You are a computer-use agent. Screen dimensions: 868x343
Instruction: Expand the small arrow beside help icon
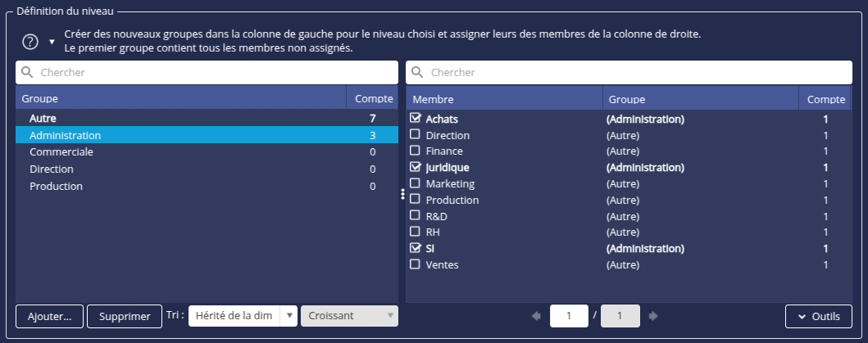pyautogui.click(x=52, y=41)
